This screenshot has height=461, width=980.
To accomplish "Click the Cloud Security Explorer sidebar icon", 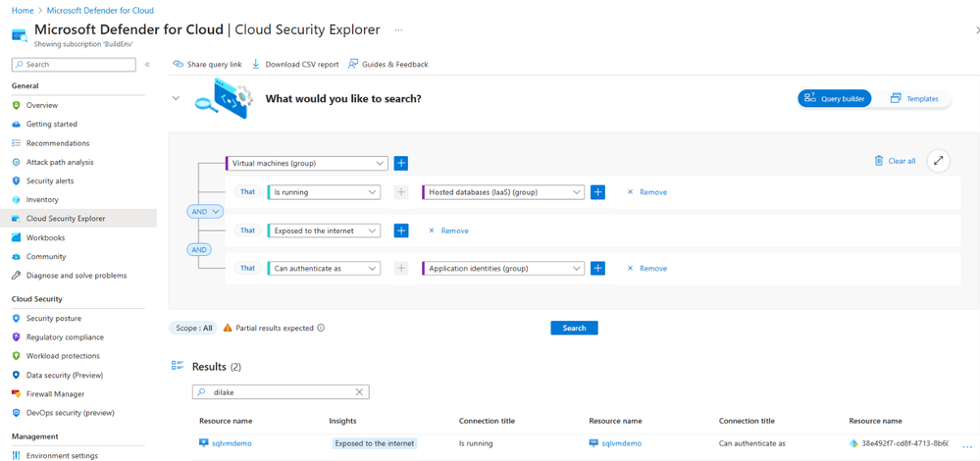I will 17,219.
